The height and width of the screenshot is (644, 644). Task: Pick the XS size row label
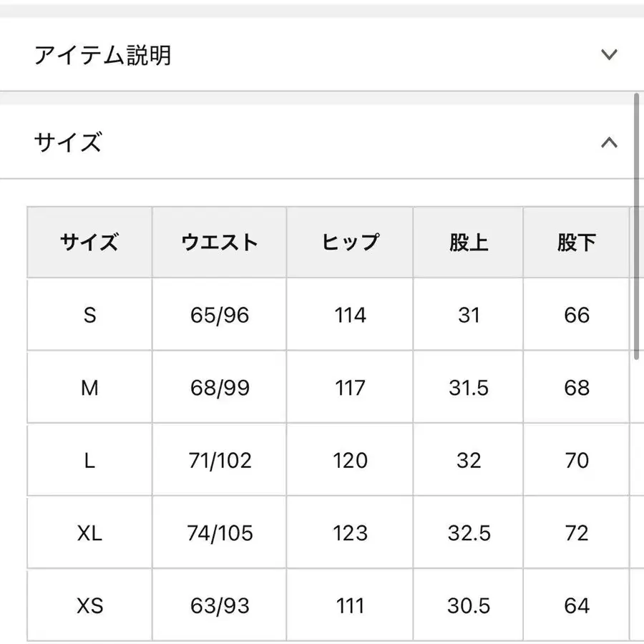click(89, 606)
